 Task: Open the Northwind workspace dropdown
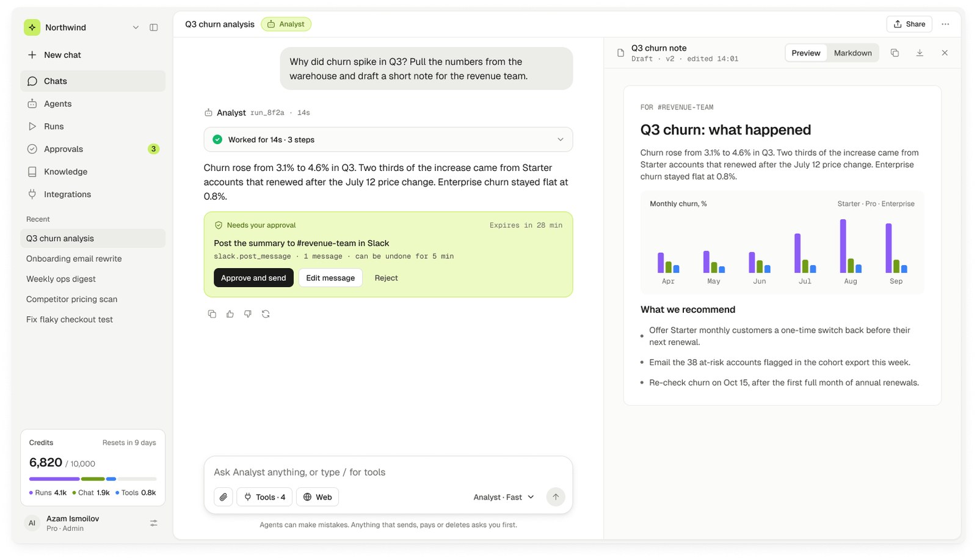[136, 27]
